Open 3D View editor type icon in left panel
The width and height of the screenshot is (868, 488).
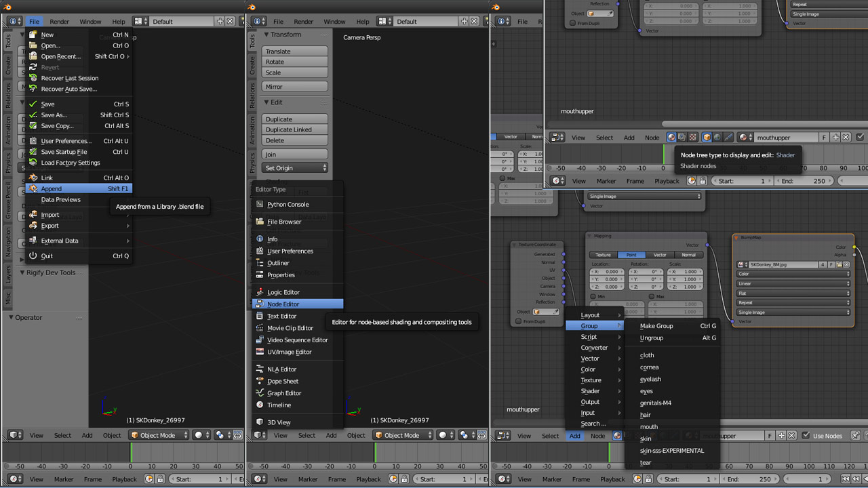point(15,435)
